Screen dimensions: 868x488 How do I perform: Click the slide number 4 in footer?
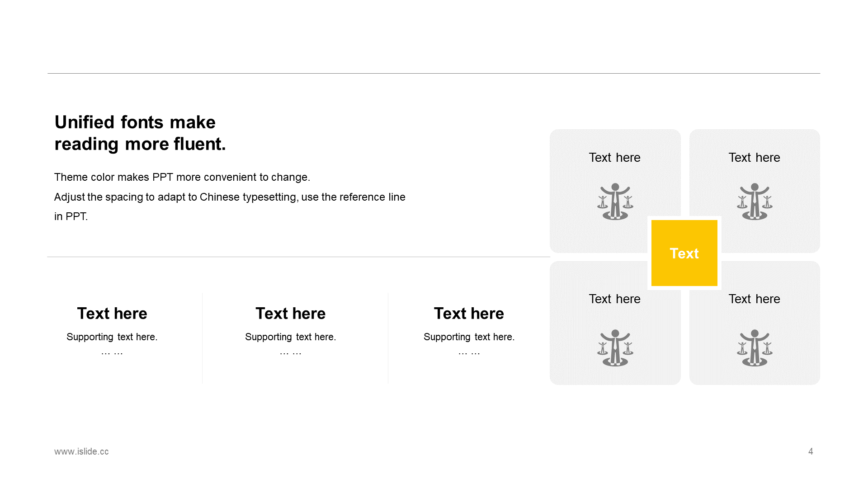click(811, 451)
